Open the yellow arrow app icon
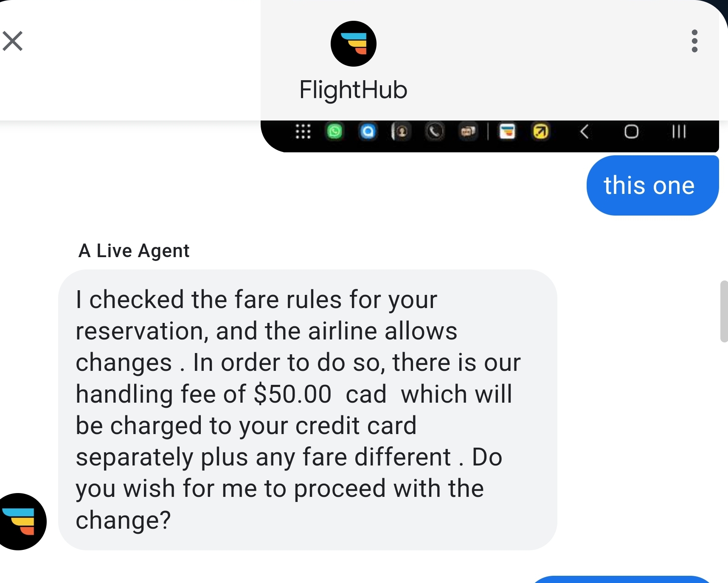This screenshot has width=728, height=583. (x=540, y=132)
